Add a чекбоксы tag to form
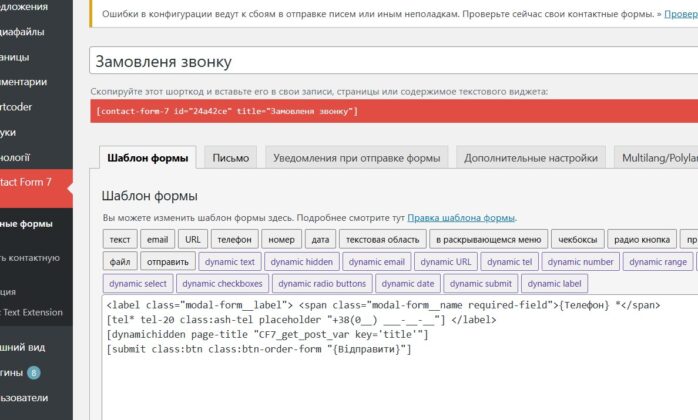The height and width of the screenshot is (420, 698). pyautogui.click(x=577, y=240)
